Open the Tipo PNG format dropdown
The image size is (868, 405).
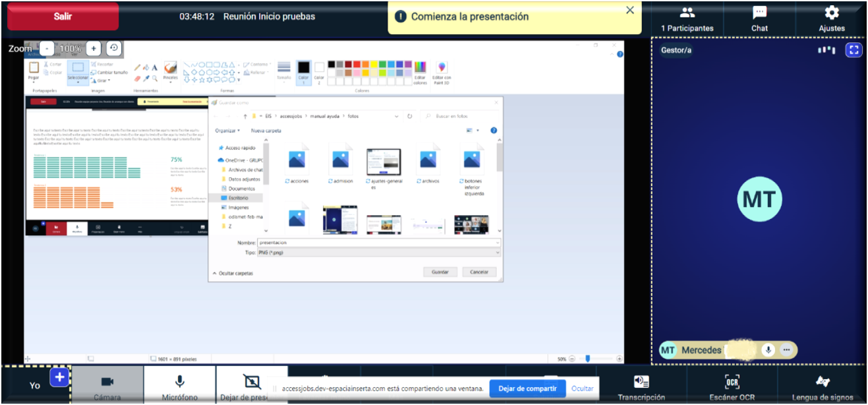click(x=378, y=253)
